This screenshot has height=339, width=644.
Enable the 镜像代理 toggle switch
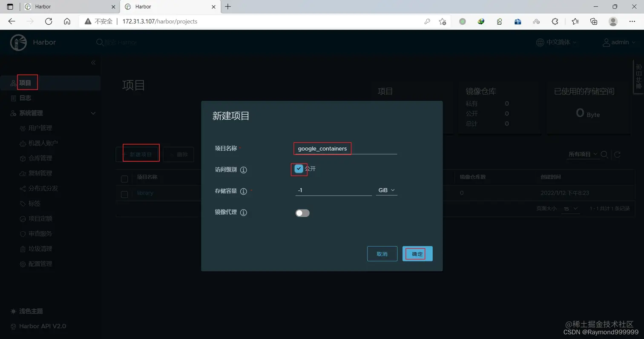click(x=302, y=213)
